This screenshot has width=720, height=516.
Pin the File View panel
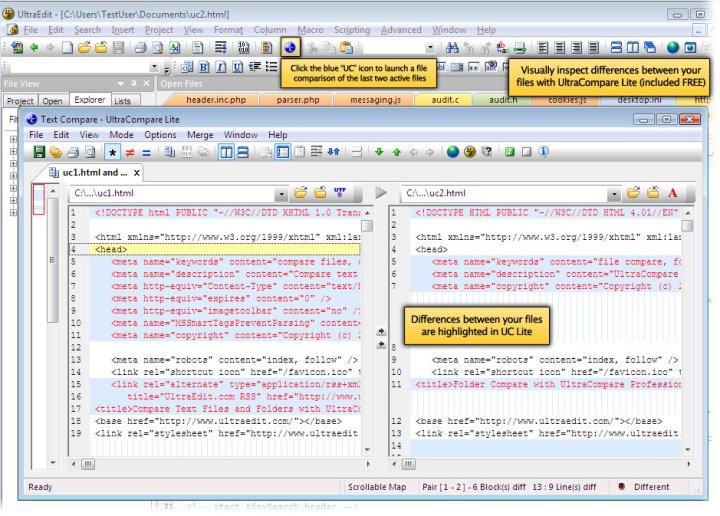134,84
